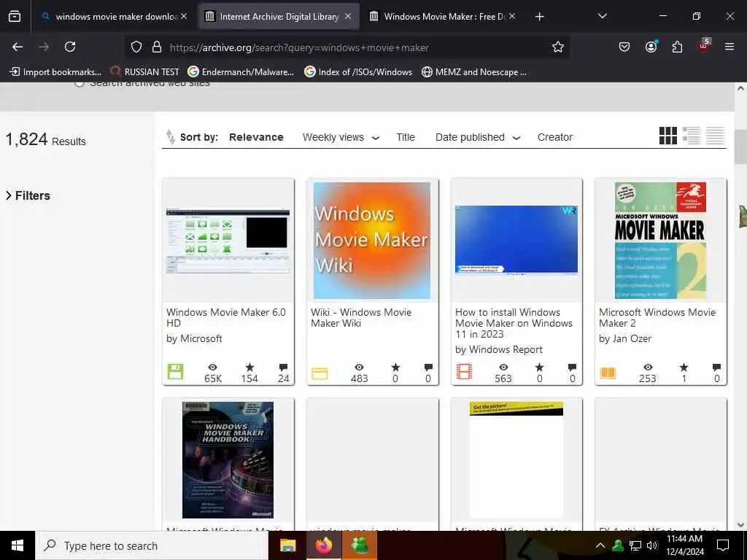
Task: Click the by Windows Report creator text
Action: click(x=498, y=349)
